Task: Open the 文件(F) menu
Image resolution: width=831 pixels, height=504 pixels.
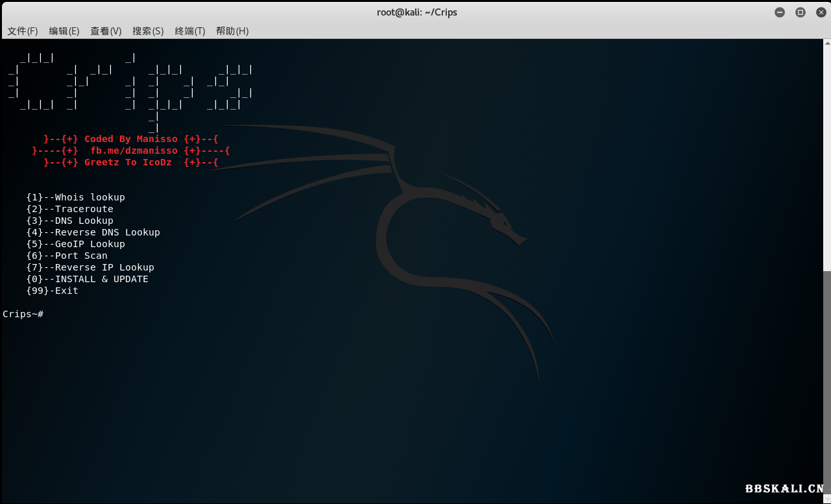Action: pos(23,31)
